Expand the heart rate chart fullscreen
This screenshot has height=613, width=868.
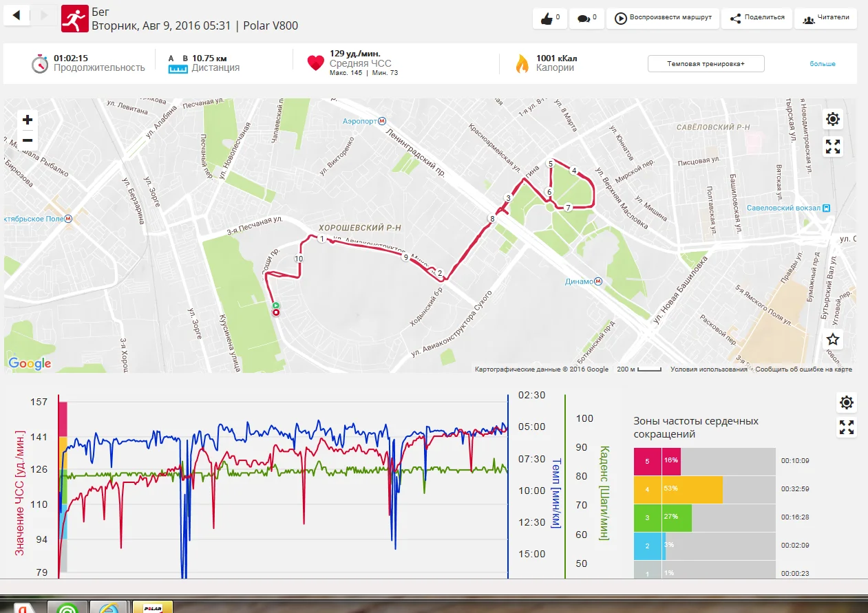point(847,427)
